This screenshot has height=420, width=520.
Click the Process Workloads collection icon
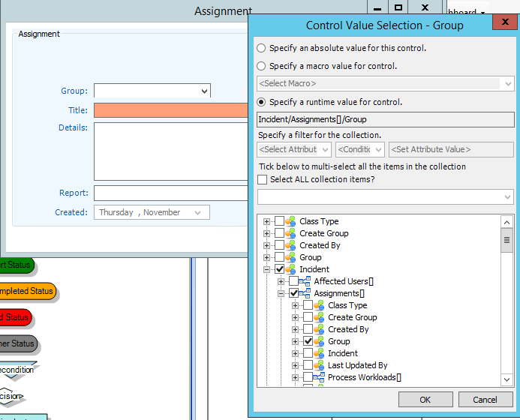[319, 377]
